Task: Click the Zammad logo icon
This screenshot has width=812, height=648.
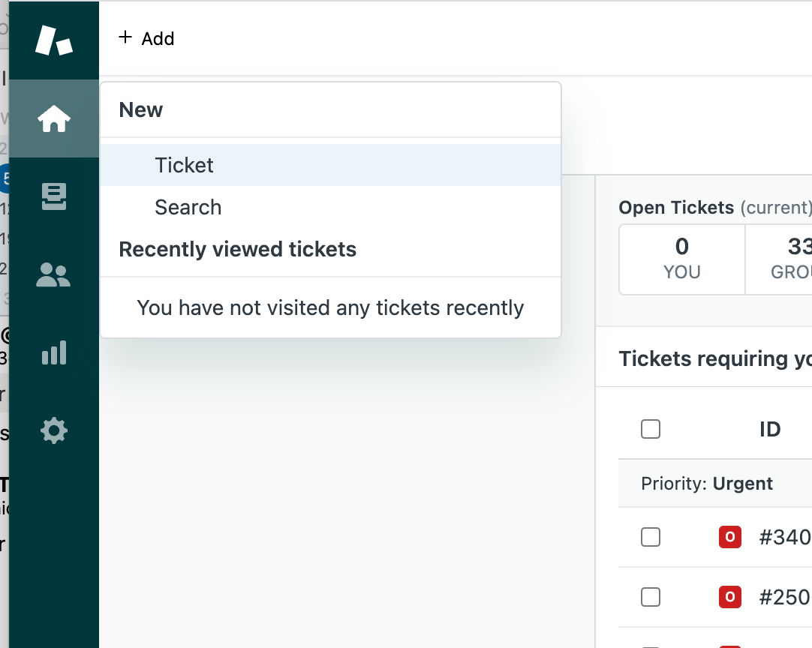Action: 53,39
